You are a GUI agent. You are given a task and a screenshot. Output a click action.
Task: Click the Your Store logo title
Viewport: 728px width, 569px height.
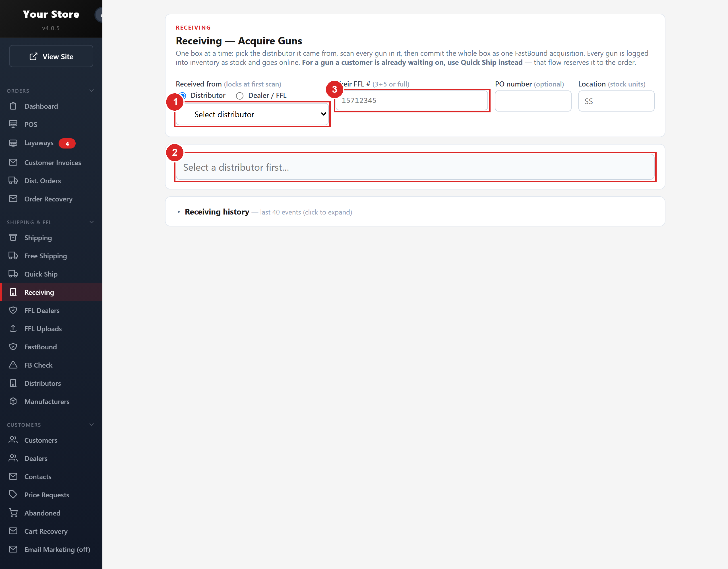(51, 14)
